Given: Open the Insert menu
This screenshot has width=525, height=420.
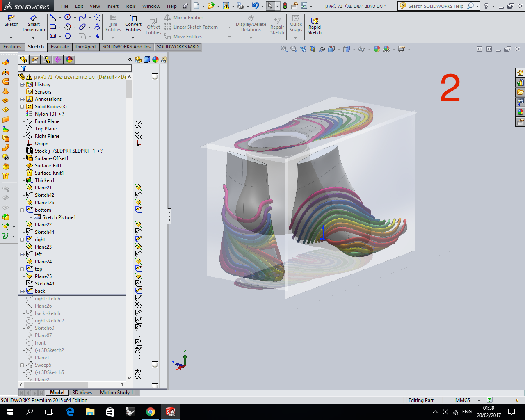Looking at the screenshot, I should point(112,6).
